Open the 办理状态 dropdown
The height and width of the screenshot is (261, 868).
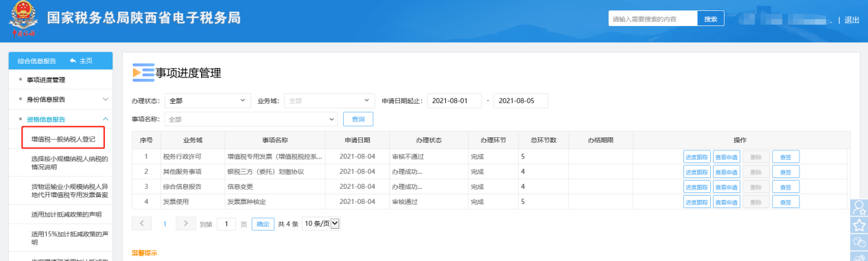point(207,101)
